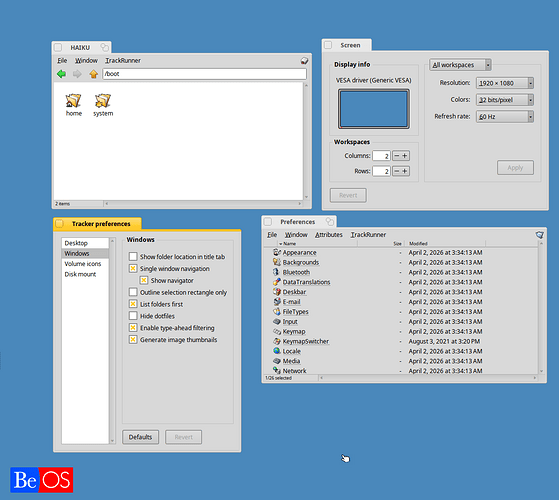
Task: Enable Hide dotfiles checkbox
Action: pos(133,316)
